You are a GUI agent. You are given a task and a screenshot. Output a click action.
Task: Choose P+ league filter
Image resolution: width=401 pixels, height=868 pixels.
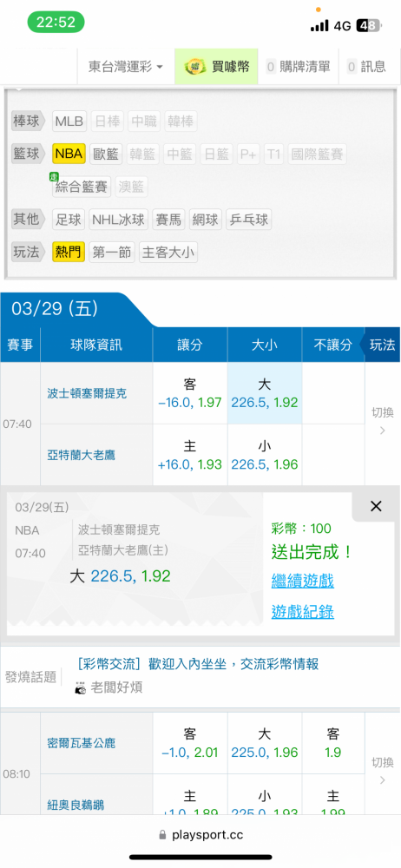248,154
